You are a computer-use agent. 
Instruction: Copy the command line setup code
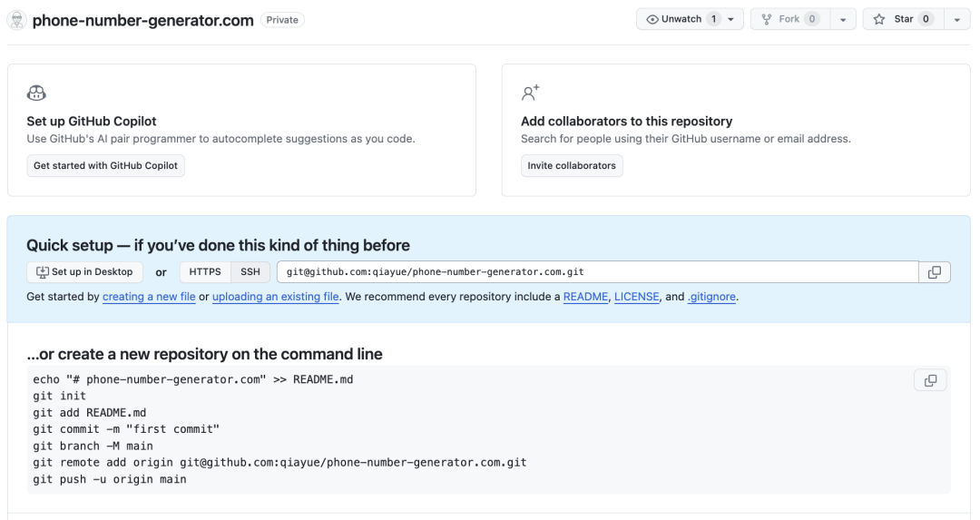[x=930, y=381]
